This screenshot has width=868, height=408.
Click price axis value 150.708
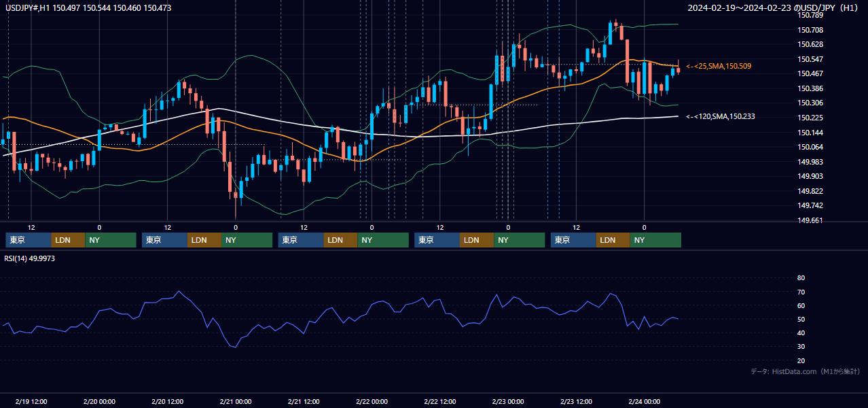(x=810, y=30)
